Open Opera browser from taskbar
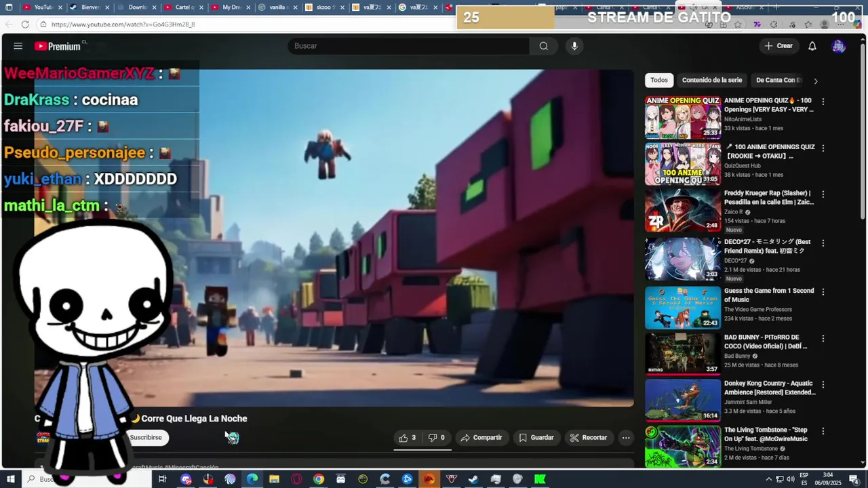The width and height of the screenshot is (868, 488). (x=296, y=479)
